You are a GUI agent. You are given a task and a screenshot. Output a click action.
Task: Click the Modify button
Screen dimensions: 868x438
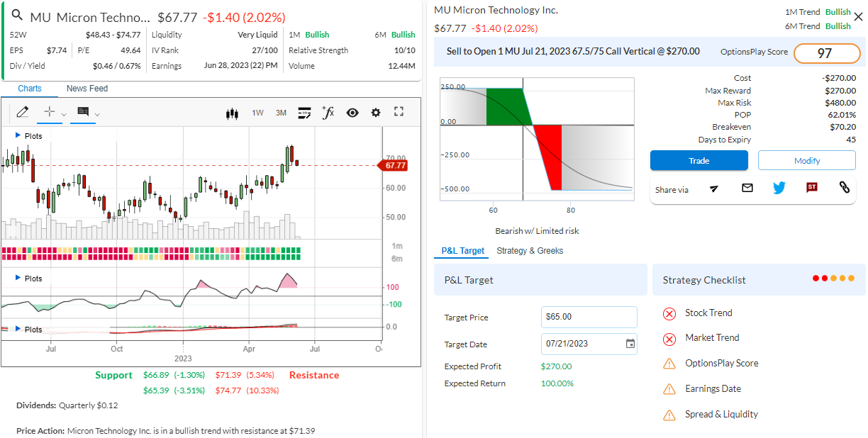[807, 160]
